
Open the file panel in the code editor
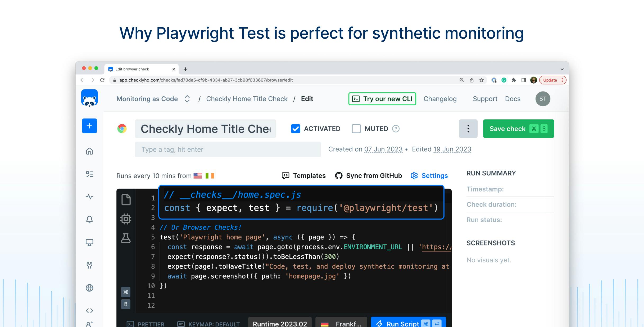126,200
